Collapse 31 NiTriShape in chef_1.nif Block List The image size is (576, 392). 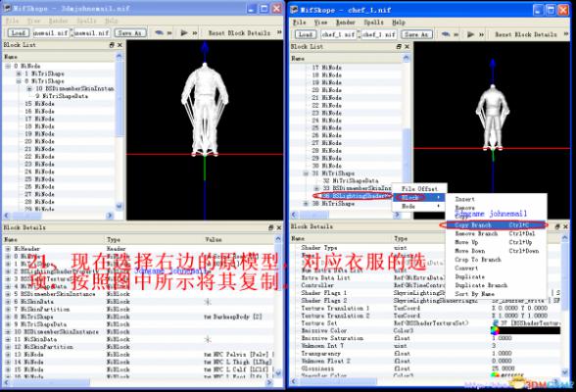point(306,173)
